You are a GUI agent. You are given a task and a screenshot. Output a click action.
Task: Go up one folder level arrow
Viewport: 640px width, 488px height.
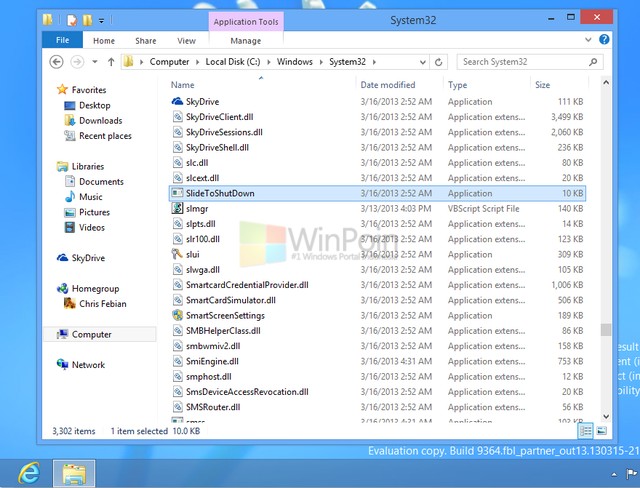point(111,62)
